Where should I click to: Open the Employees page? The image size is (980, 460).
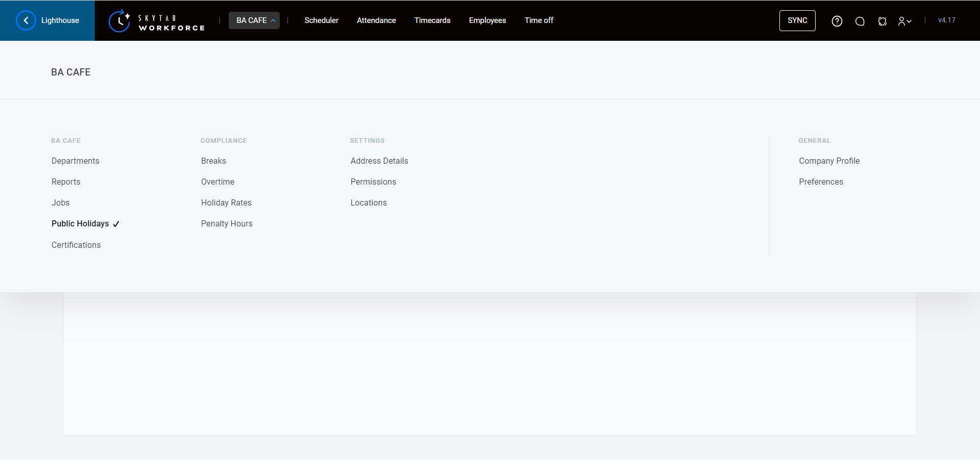[487, 20]
